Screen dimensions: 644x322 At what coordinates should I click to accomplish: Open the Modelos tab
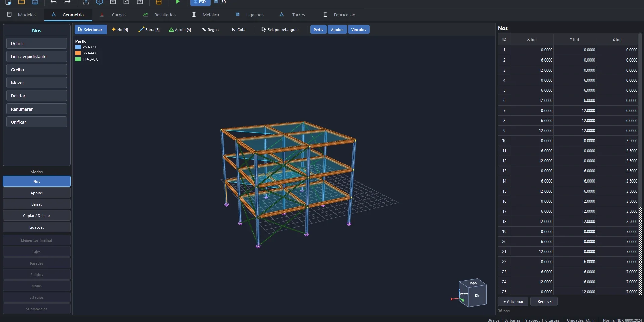[22, 15]
